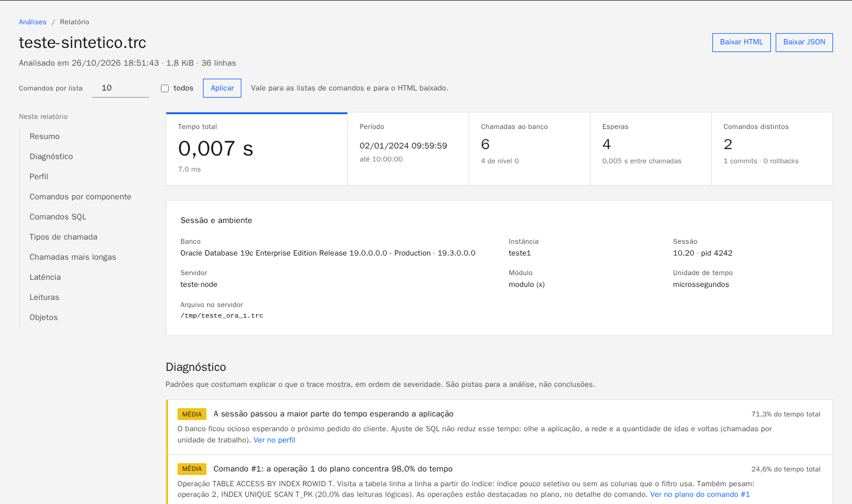852x504 pixels.
Task: Click the title teste-sintetico.trc
Action: [x=82, y=43]
